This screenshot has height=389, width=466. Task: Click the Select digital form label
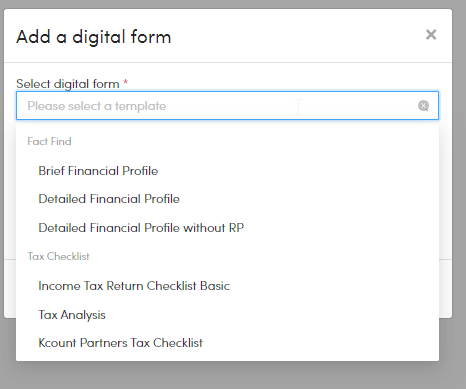(68, 84)
